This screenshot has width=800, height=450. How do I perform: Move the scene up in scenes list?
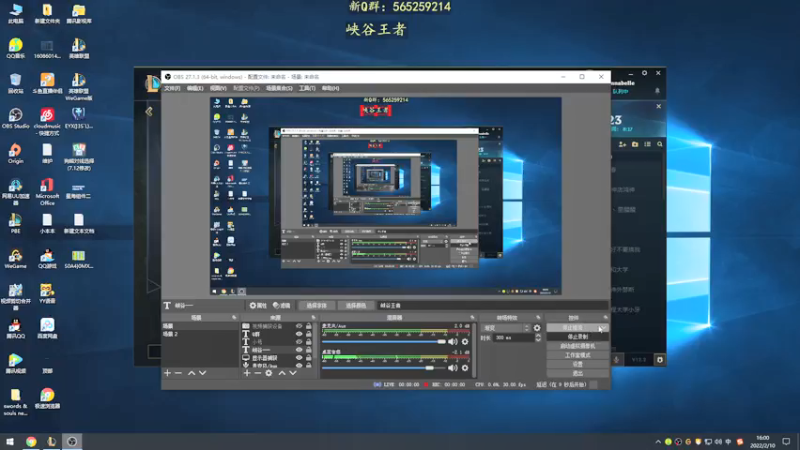[191, 373]
